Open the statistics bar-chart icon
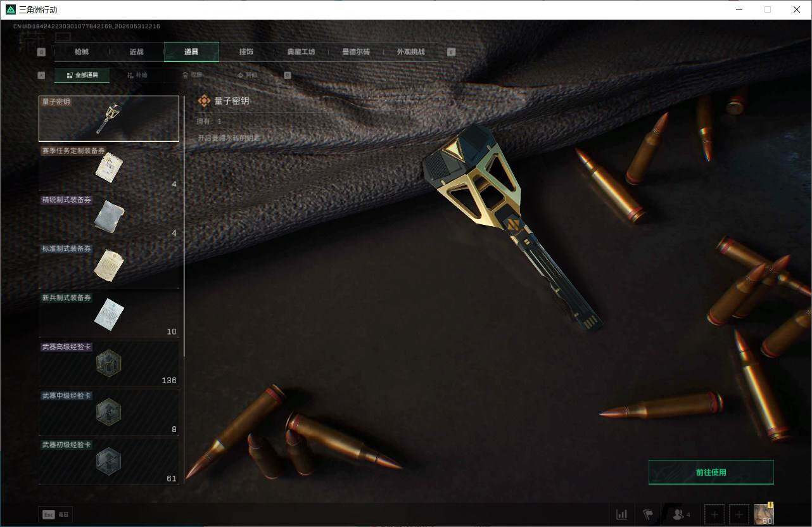Image resolution: width=812 pixels, height=527 pixels. [622, 514]
